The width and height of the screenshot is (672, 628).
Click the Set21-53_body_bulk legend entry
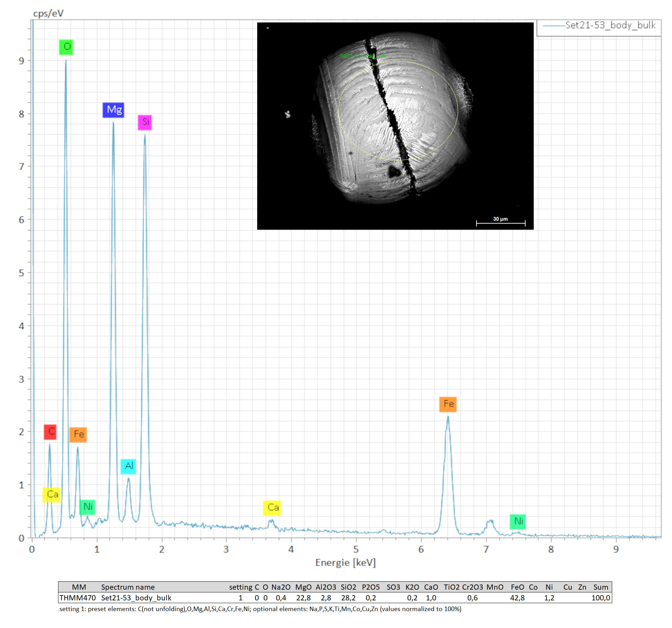pos(610,26)
